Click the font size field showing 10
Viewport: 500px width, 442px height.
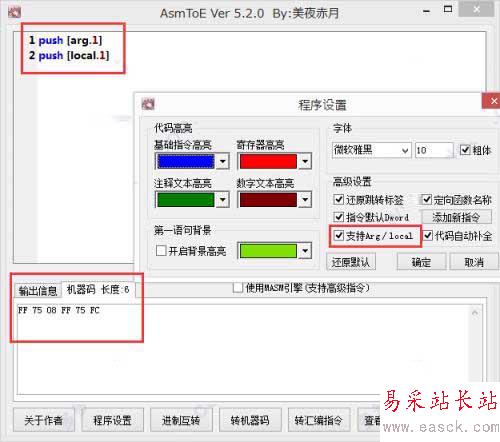click(434, 150)
